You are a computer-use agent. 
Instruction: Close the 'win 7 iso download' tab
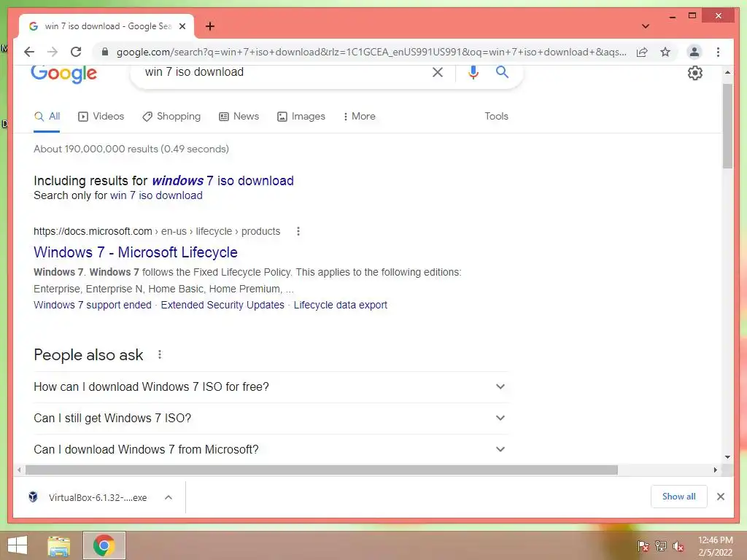pos(182,26)
